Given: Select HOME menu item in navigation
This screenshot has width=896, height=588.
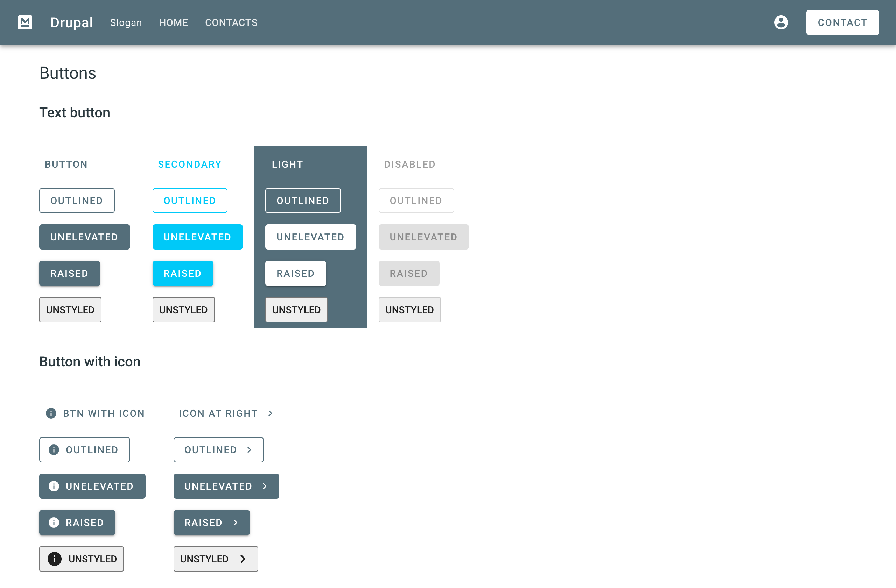Looking at the screenshot, I should tap(173, 22).
